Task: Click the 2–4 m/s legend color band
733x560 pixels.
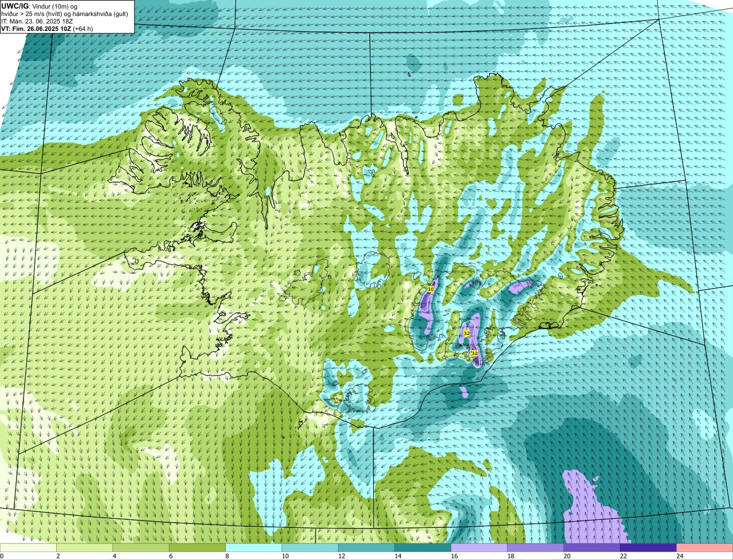Action: point(85,547)
